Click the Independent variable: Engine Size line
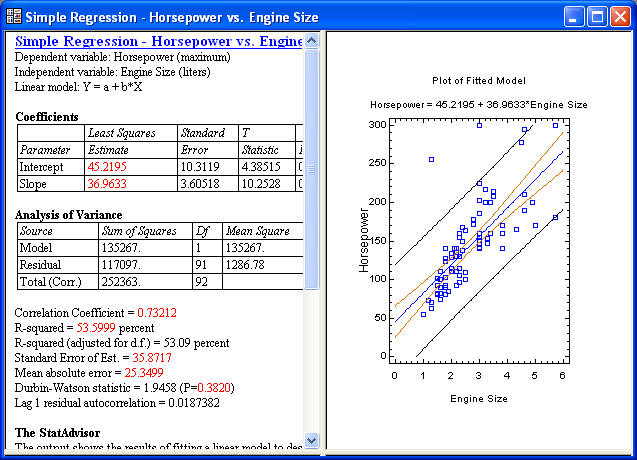The height and width of the screenshot is (460, 637). coord(113,72)
